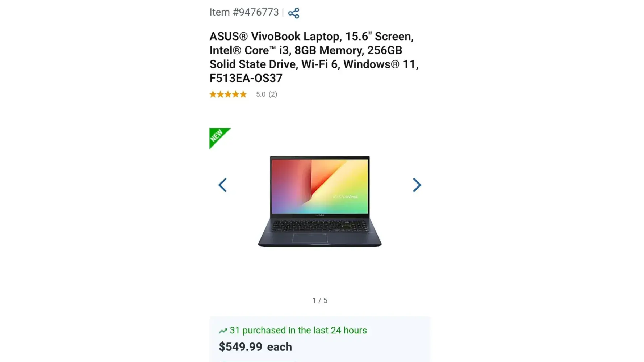
Task: Click the share icon beside item number
Action: (x=293, y=13)
